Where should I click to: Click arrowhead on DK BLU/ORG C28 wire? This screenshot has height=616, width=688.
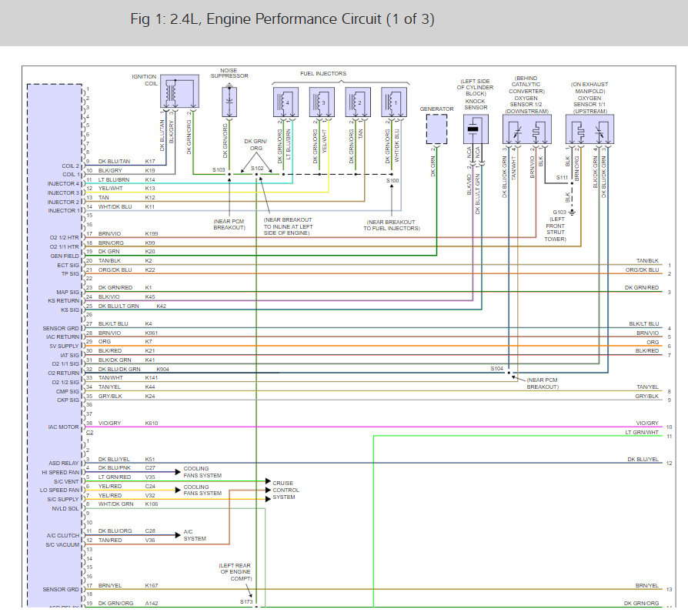[178, 535]
